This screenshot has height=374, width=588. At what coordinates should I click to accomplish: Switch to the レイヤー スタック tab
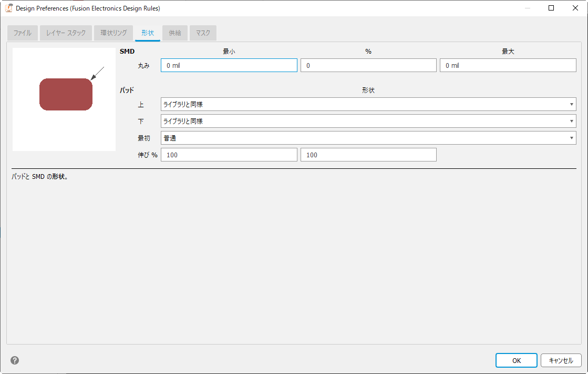66,33
